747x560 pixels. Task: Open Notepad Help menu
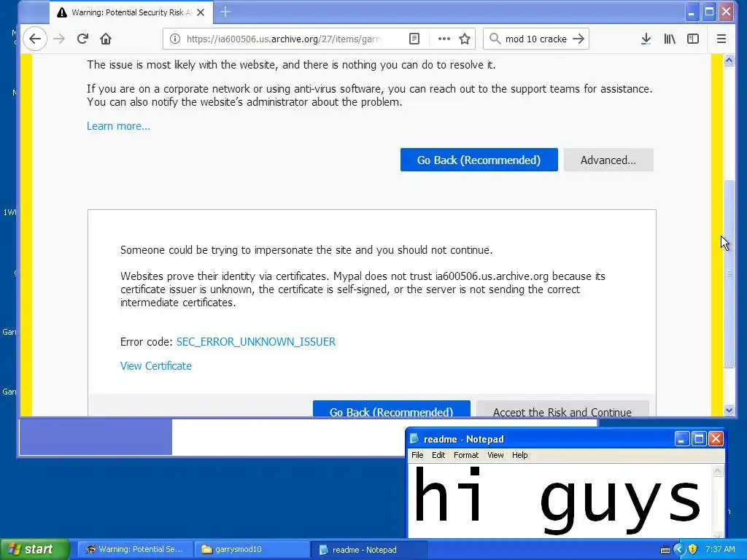(519, 455)
